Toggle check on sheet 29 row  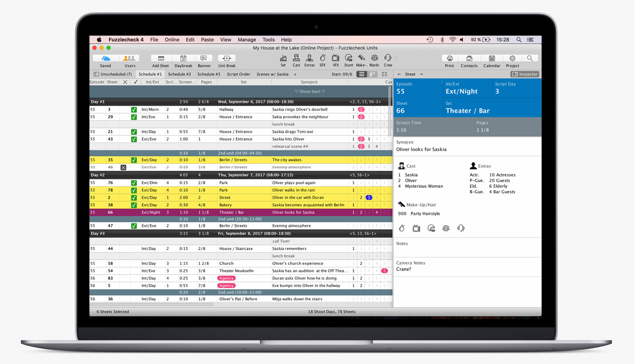(x=134, y=117)
